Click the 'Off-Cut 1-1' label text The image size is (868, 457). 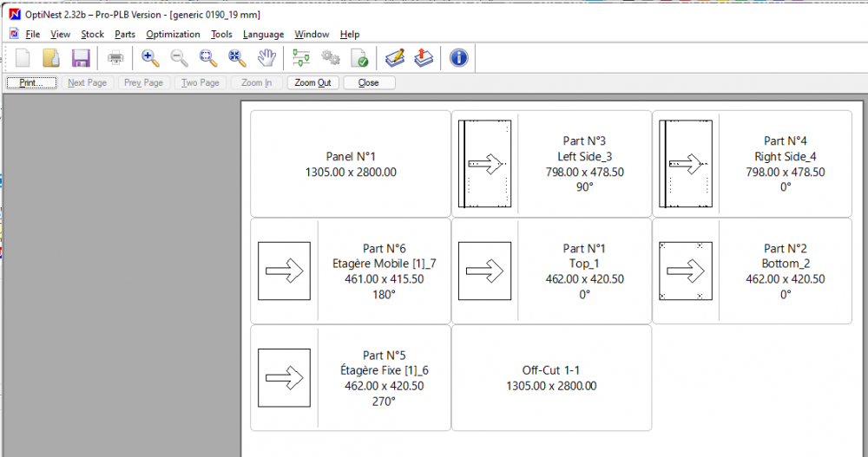[551, 370]
